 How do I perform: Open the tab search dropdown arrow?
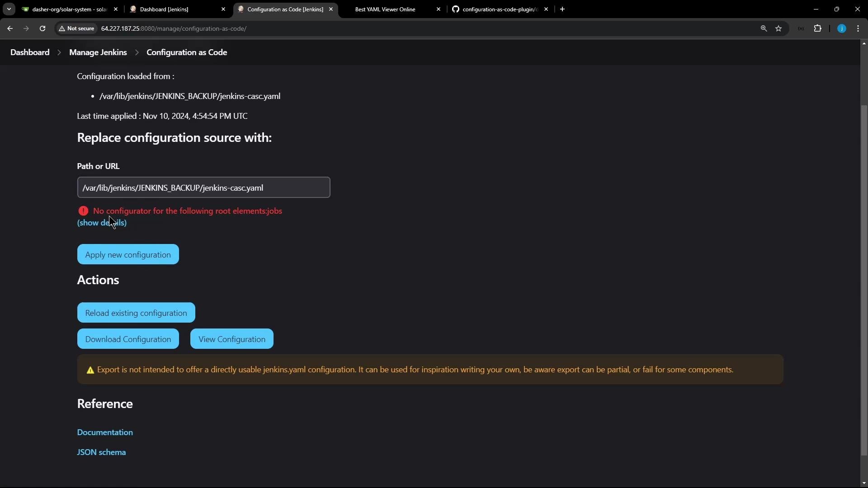click(x=9, y=9)
